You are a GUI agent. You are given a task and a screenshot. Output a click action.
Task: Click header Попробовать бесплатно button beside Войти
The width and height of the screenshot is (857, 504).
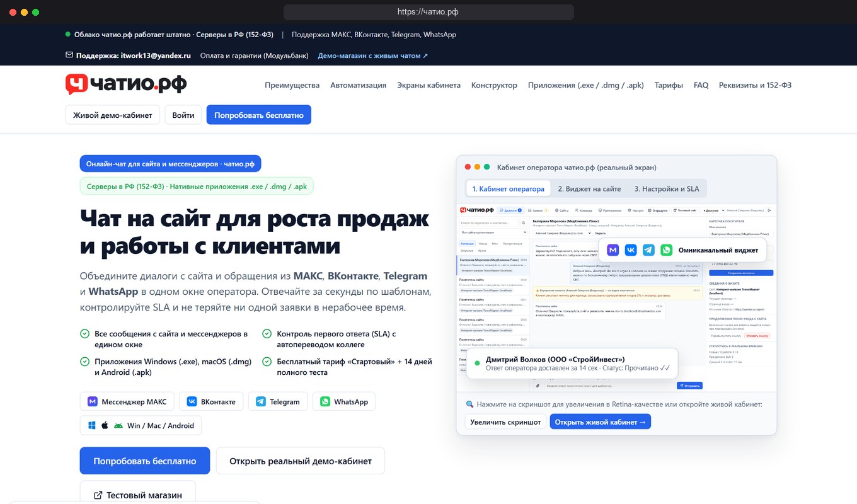click(x=259, y=115)
